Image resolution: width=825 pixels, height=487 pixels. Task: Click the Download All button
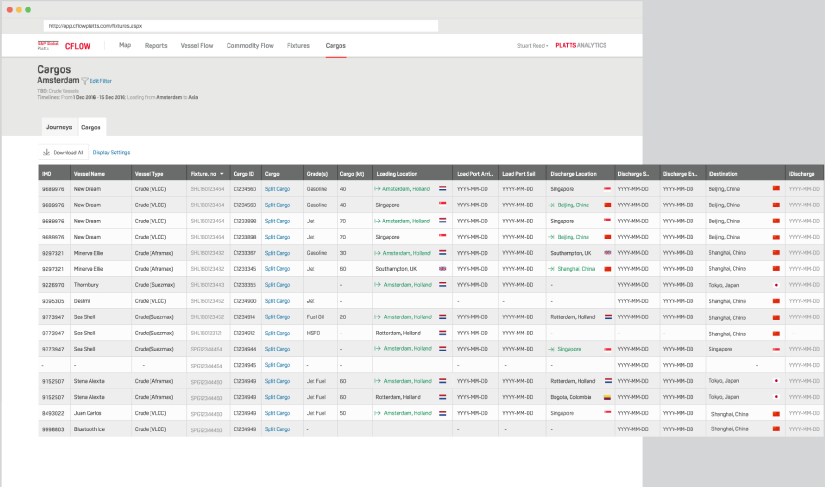click(x=63, y=153)
